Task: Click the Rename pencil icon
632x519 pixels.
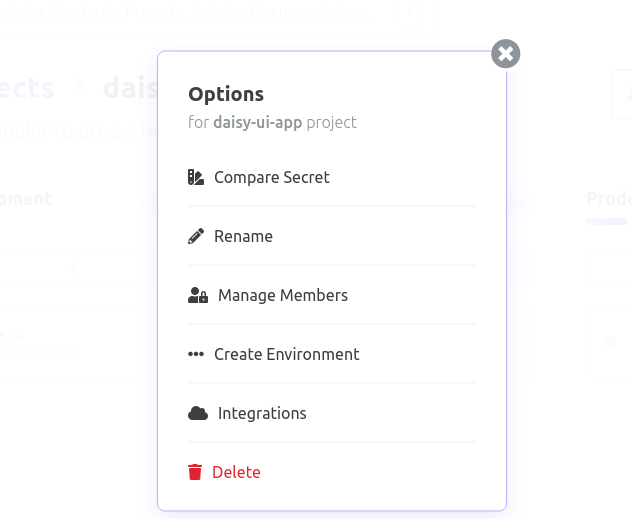Action: point(196,237)
